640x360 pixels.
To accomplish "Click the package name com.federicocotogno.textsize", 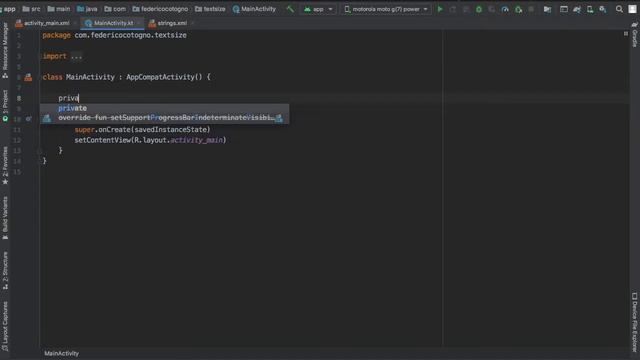I will (130, 36).
